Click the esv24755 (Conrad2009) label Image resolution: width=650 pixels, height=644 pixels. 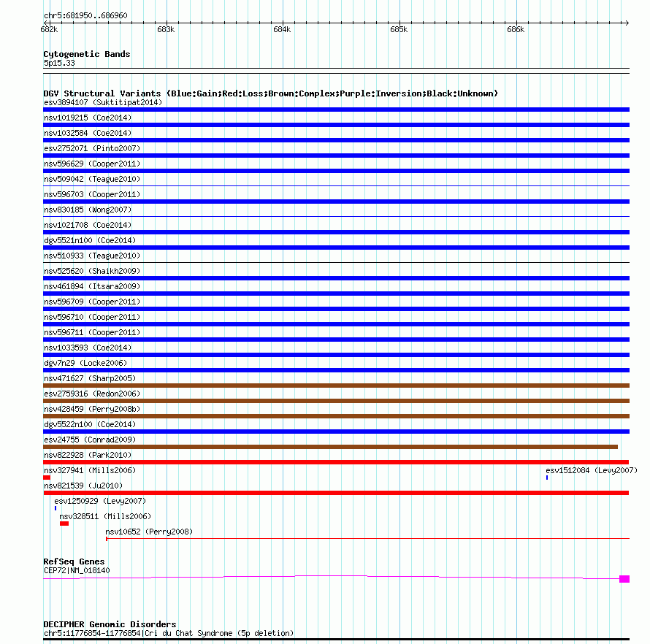coord(90,440)
